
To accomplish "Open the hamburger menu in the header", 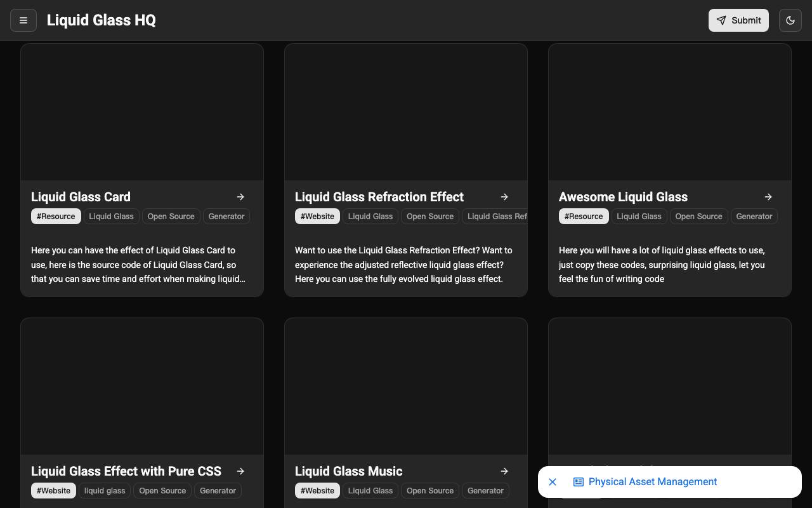I will click(x=23, y=20).
